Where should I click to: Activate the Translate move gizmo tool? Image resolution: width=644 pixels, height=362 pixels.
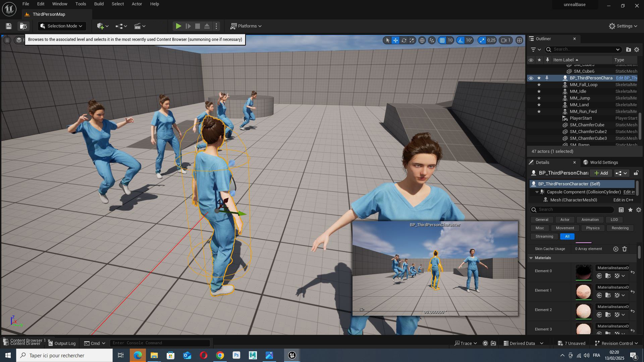[x=395, y=40]
